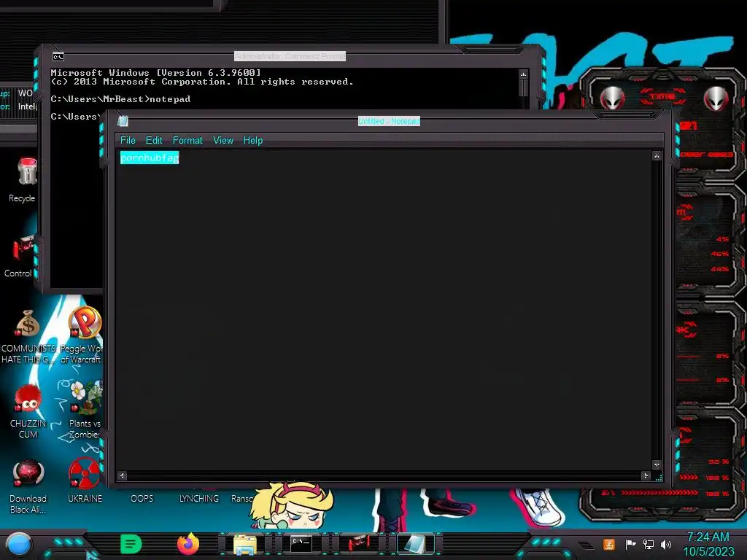Open the File menu in Notepad

(x=128, y=141)
